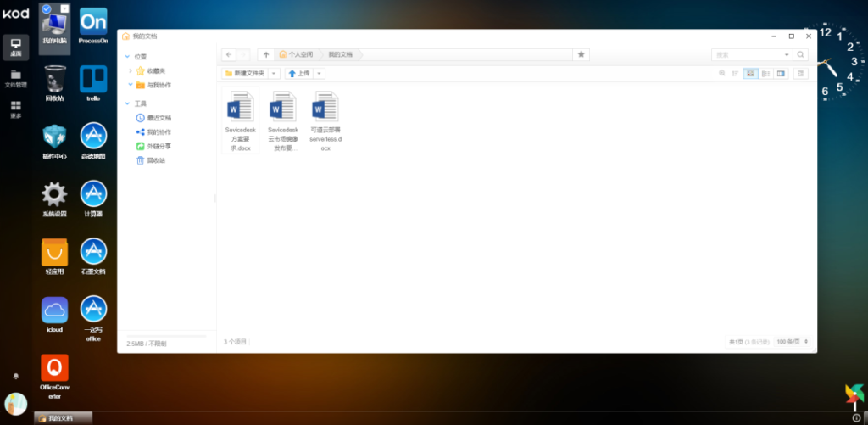
Task: Toggle the checkmark on 我的电脑 icon
Action: 47,8
